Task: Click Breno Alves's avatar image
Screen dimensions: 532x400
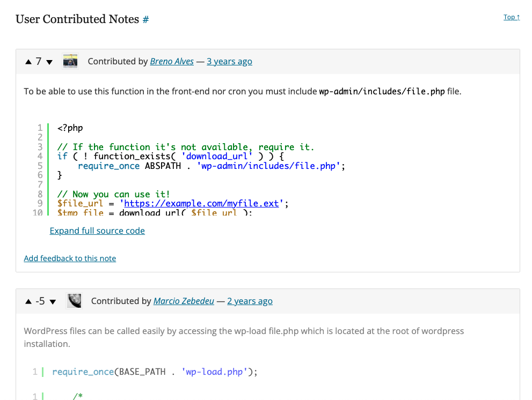Action: point(70,62)
